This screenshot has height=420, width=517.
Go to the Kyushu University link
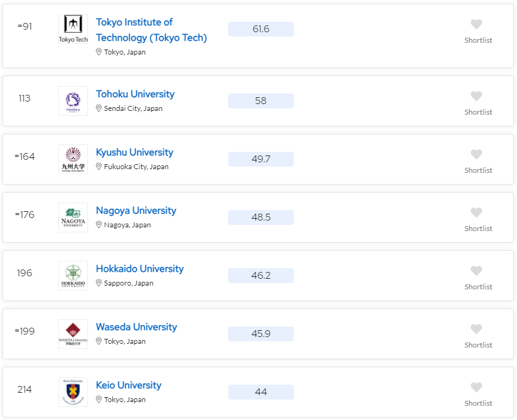tap(135, 152)
